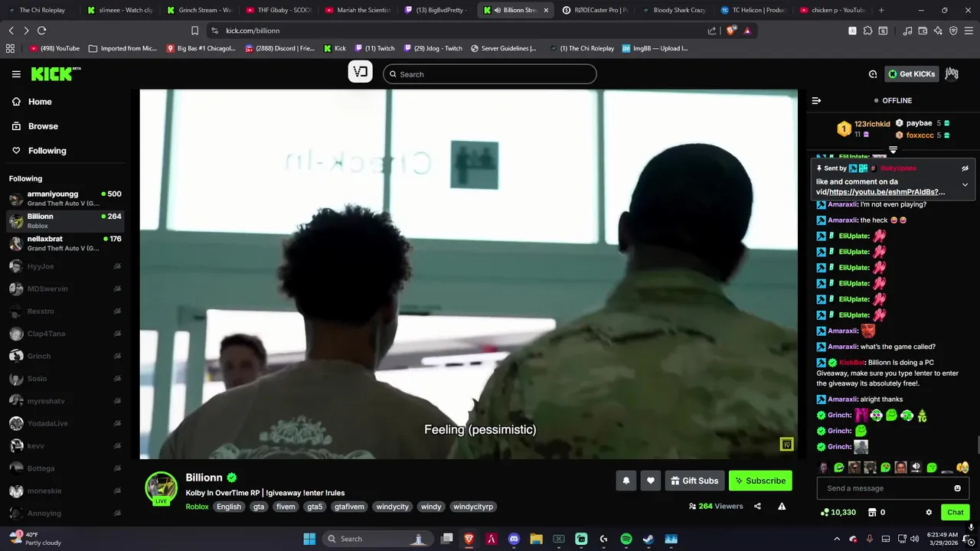Screen dimensions: 980x551
Task: Switch to chicken p YouTube tab
Action: [832, 10]
